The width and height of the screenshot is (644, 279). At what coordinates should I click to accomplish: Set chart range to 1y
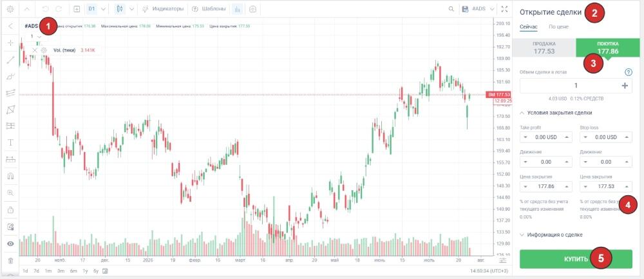point(86,271)
